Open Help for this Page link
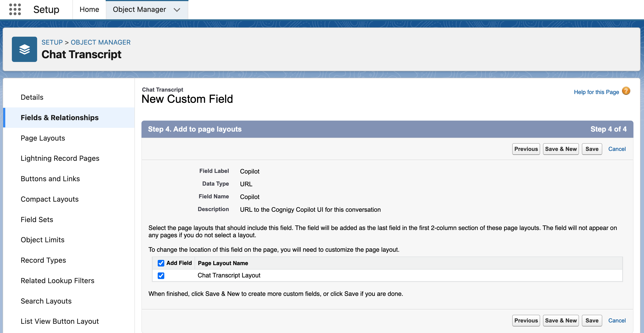This screenshot has height=333, width=644. point(596,92)
